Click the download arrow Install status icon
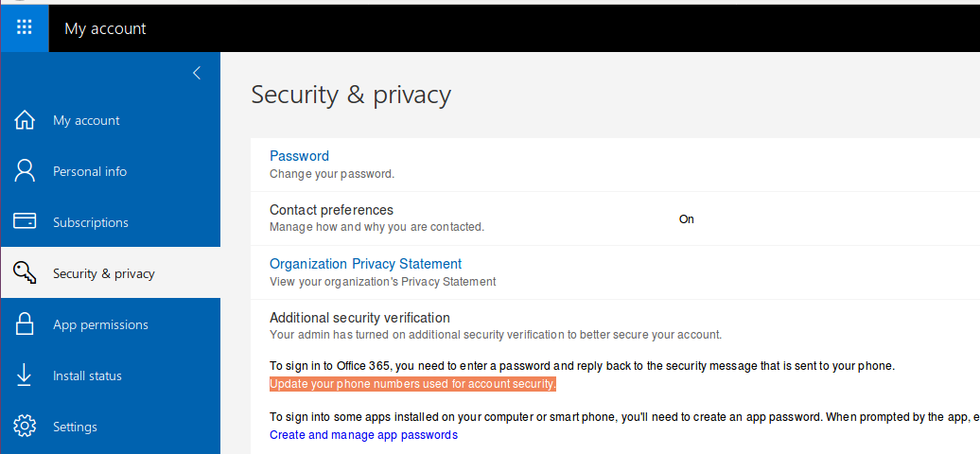 (x=25, y=375)
